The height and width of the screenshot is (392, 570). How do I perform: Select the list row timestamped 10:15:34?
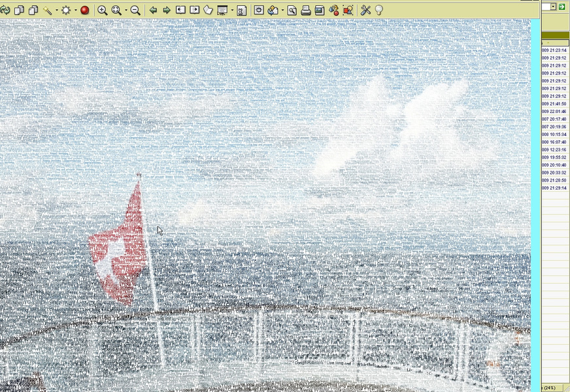tap(554, 135)
